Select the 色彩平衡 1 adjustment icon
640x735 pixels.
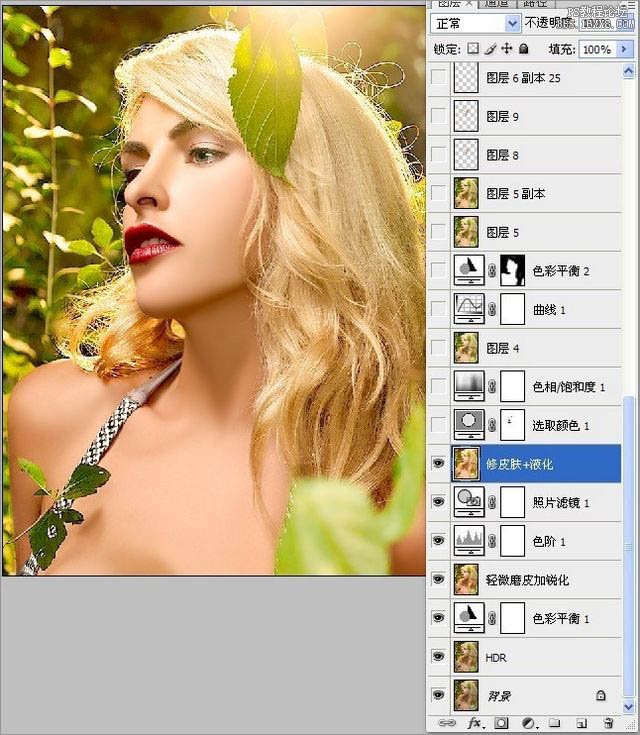(x=469, y=618)
